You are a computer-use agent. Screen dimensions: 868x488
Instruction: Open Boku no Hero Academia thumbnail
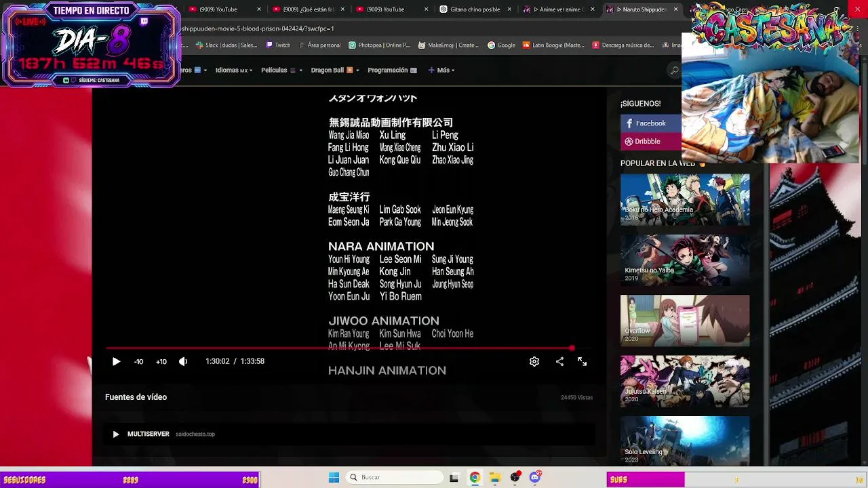tap(685, 199)
